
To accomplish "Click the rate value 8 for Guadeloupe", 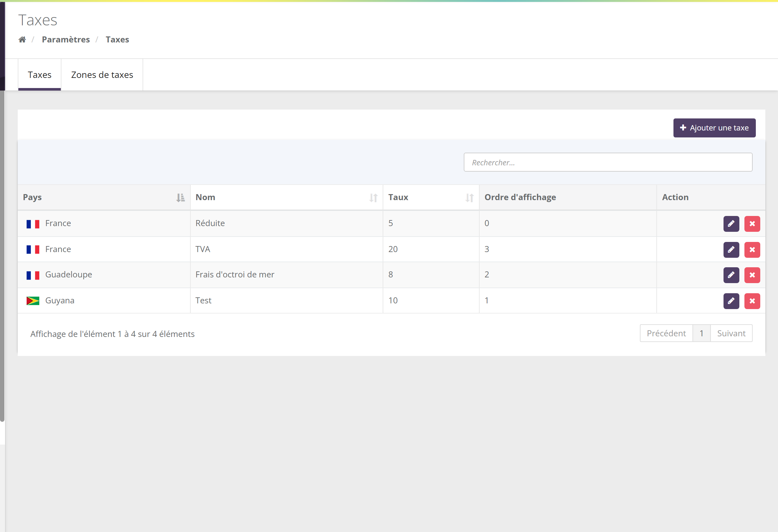I will tap(391, 275).
